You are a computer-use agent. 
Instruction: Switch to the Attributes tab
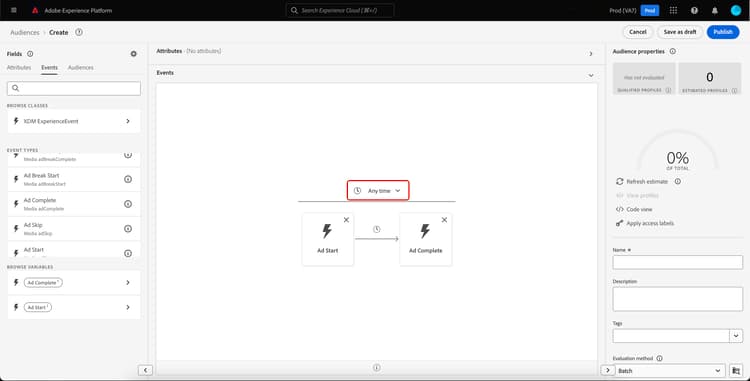19,67
